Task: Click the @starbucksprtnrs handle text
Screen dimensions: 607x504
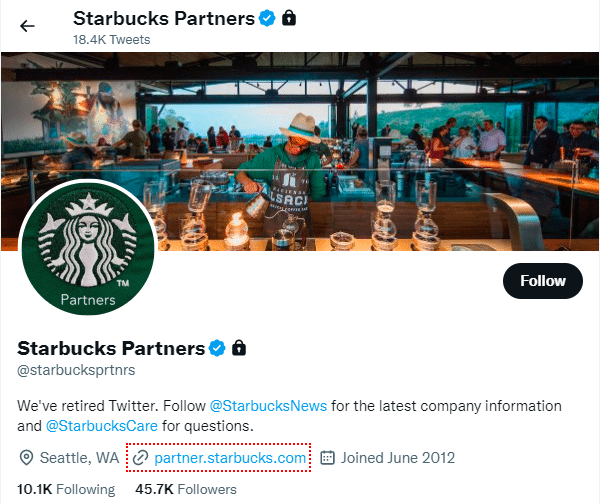Action: [76, 371]
